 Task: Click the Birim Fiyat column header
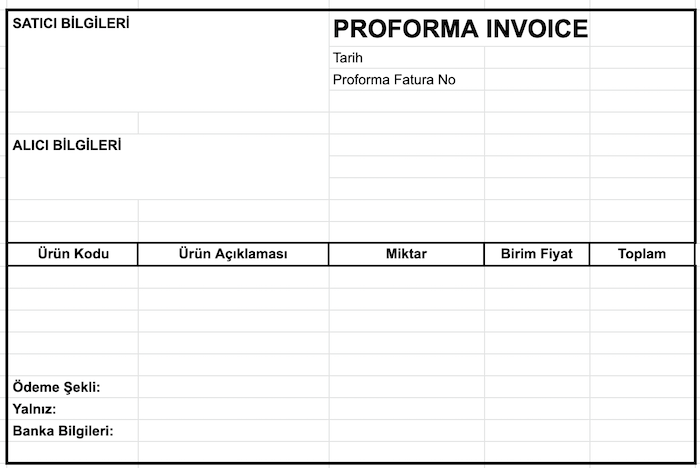[x=537, y=254]
